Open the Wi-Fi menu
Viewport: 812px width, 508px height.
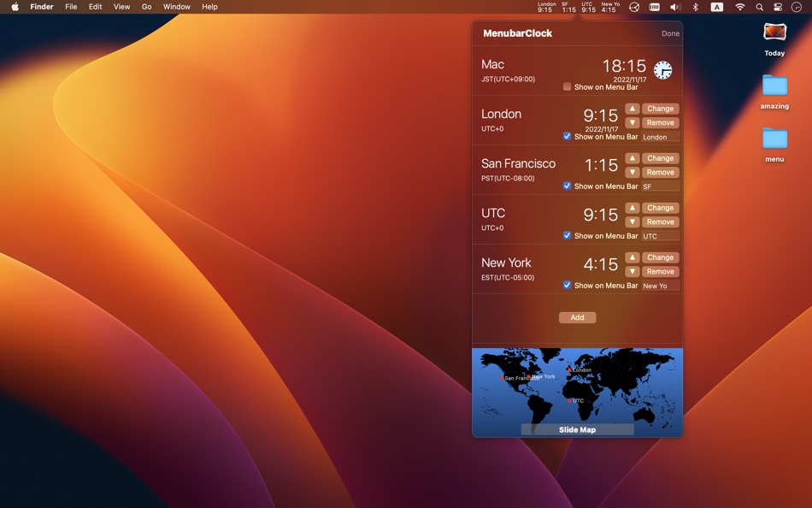tap(740, 7)
